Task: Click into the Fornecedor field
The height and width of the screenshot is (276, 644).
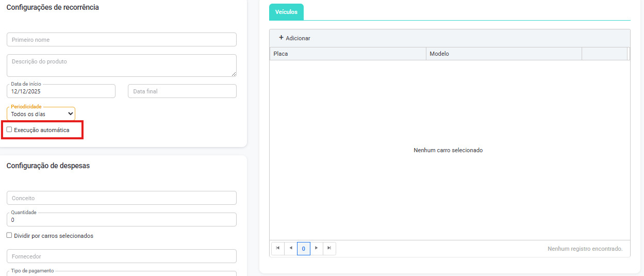Action: 121,256
